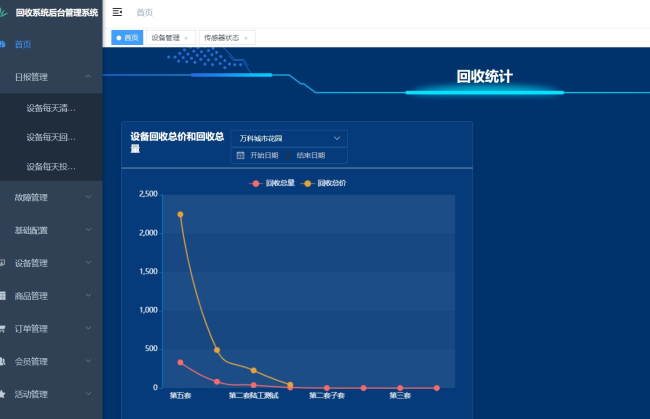Click the sidebar collapse hamburger icon
This screenshot has height=419, width=650.
(117, 12)
